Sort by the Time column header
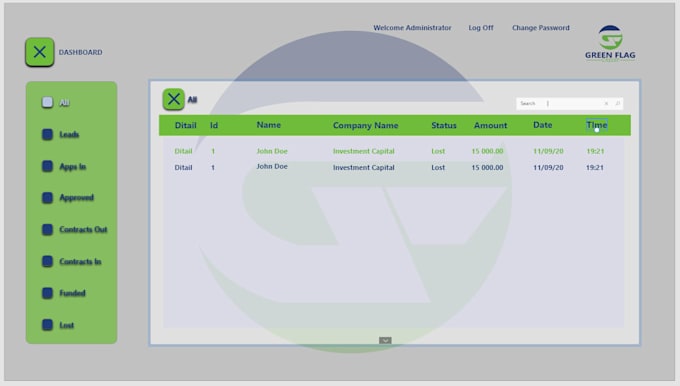This screenshot has width=680, height=386. 597,125
